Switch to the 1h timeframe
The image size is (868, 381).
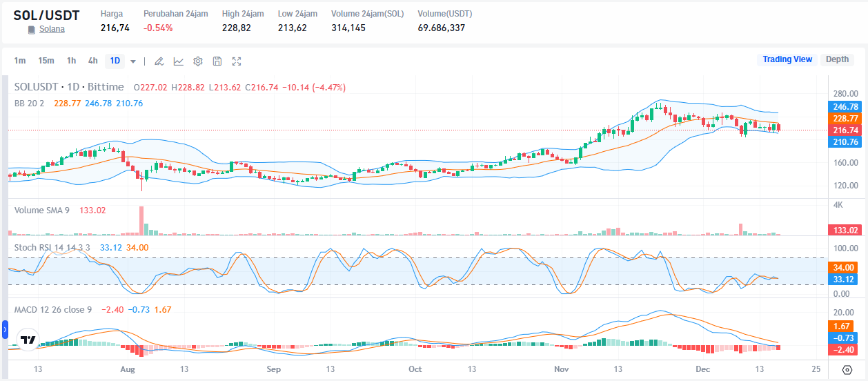(x=71, y=61)
